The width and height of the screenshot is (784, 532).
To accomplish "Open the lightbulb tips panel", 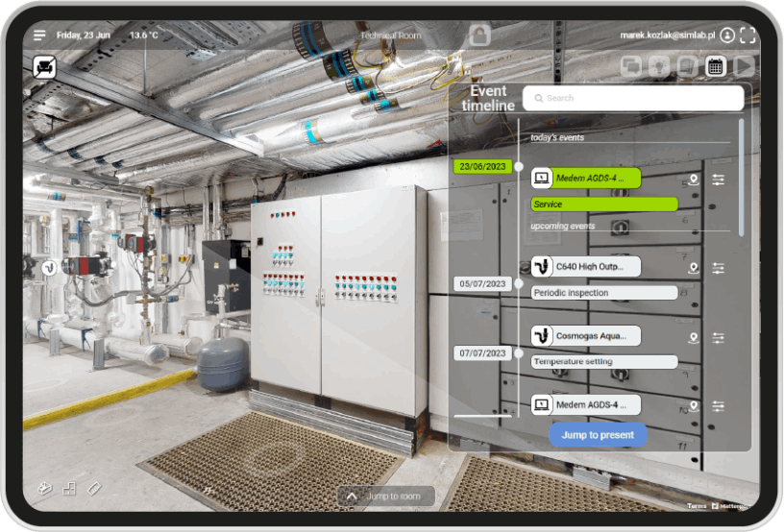I will coord(659,66).
